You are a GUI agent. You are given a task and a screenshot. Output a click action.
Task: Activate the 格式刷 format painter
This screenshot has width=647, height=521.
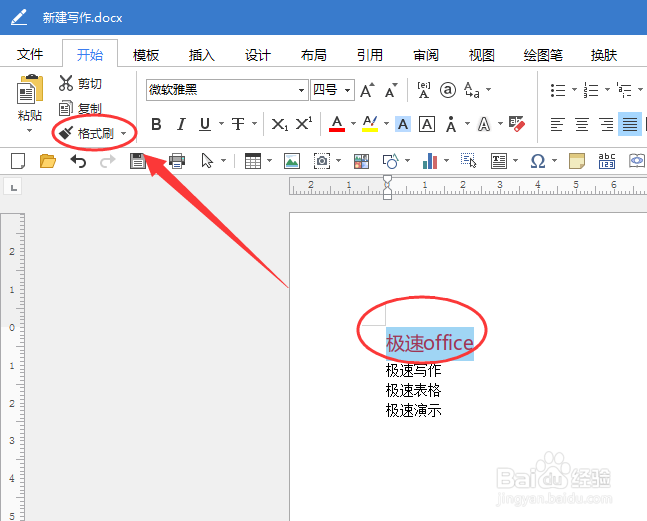(87, 133)
